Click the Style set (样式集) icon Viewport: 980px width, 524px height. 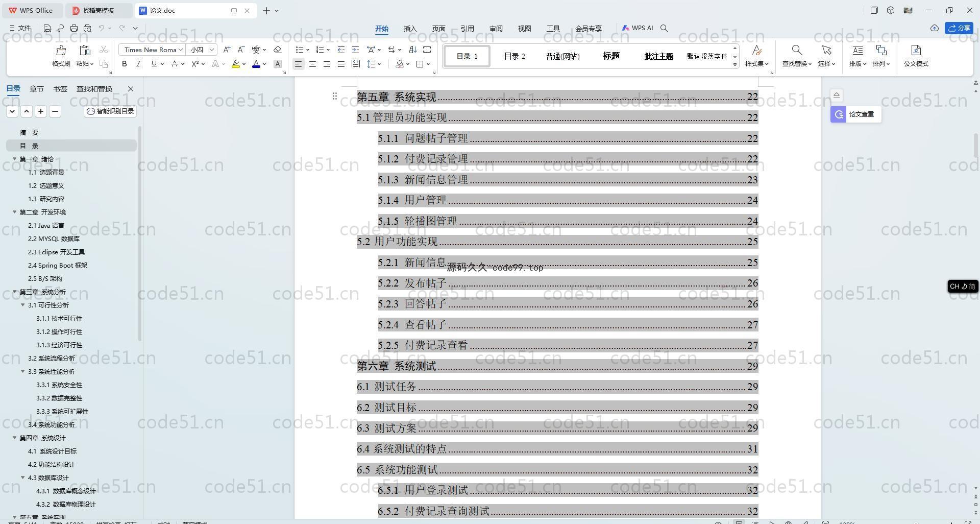(x=757, y=50)
